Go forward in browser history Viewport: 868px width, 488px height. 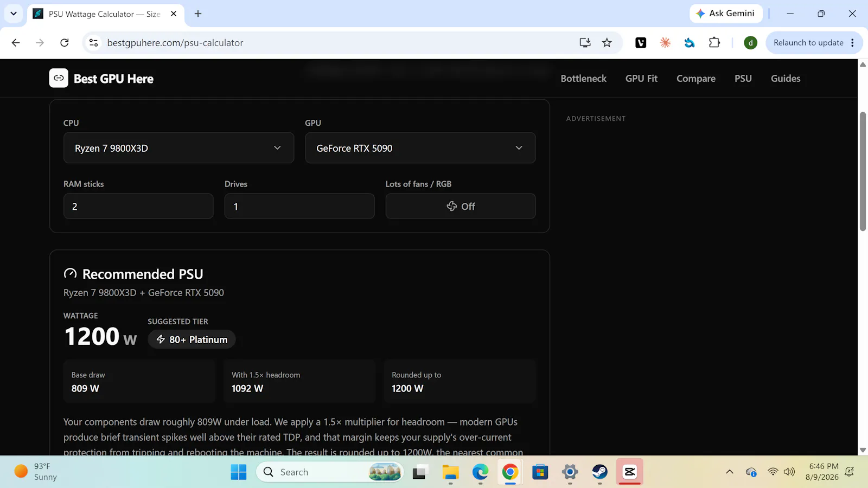tap(40, 43)
